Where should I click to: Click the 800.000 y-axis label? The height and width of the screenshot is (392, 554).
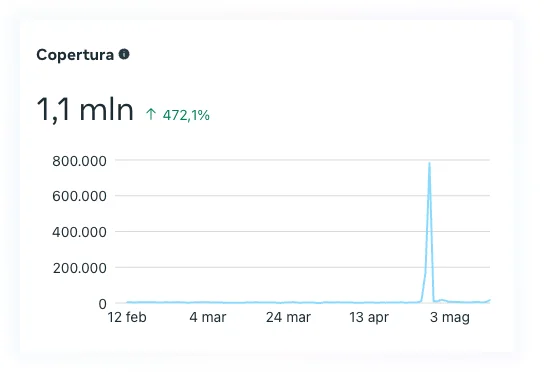79,161
